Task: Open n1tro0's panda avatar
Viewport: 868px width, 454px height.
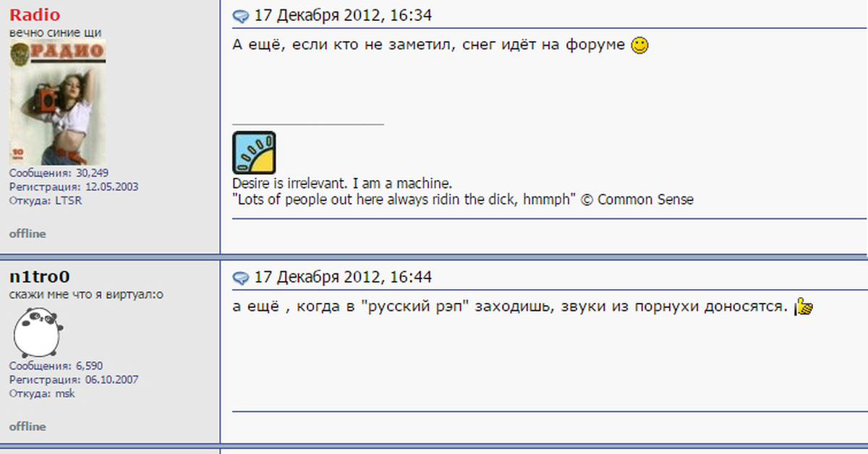Action: click(x=35, y=332)
